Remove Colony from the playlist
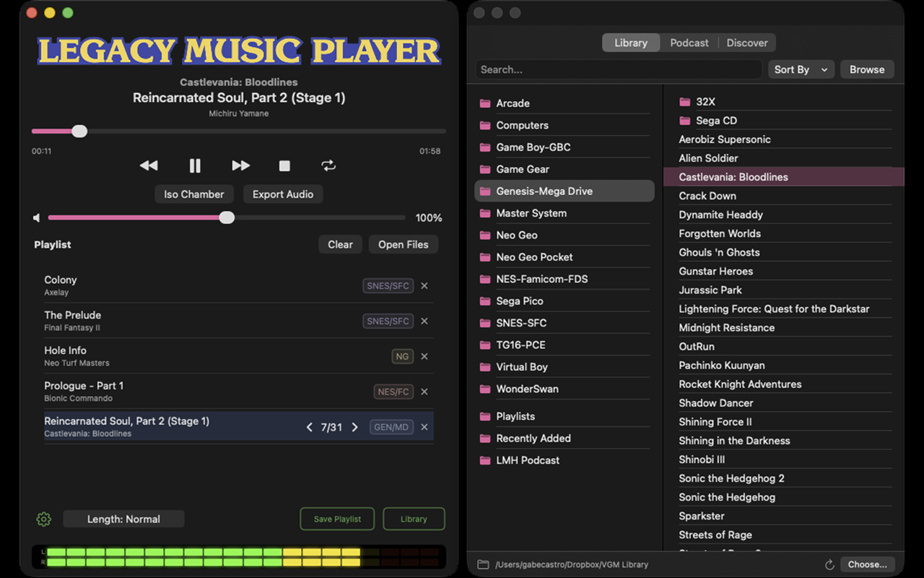This screenshot has width=924, height=578. point(424,285)
